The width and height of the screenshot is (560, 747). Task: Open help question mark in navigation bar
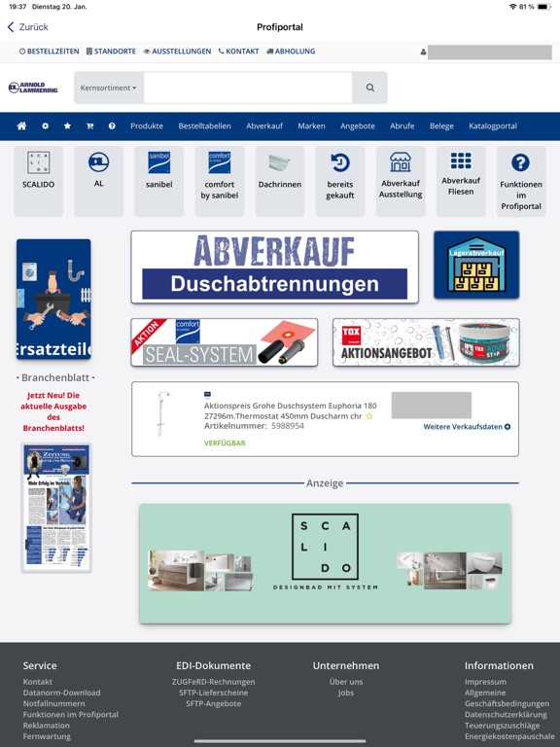pos(112,126)
